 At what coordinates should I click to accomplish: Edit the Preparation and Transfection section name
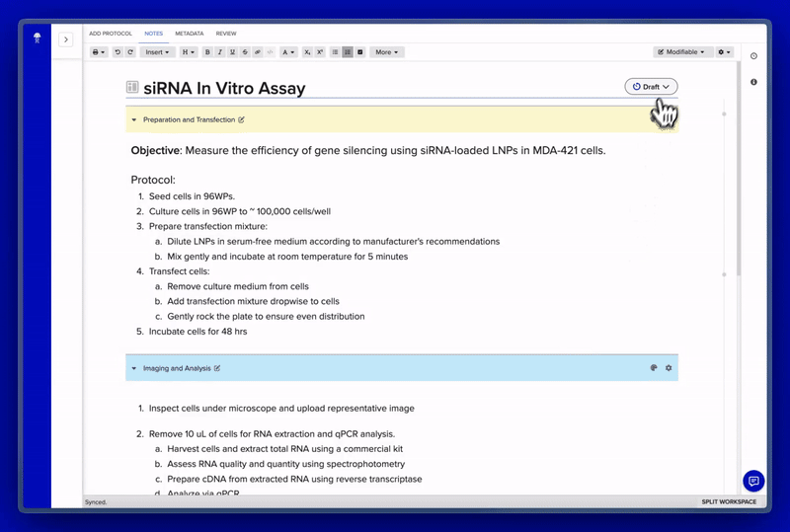click(241, 119)
